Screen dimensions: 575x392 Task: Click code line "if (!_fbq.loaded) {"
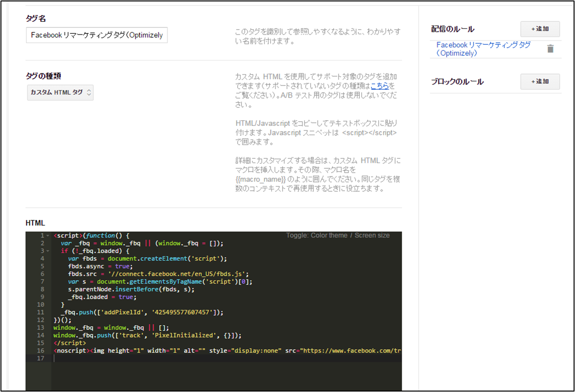(x=95, y=251)
